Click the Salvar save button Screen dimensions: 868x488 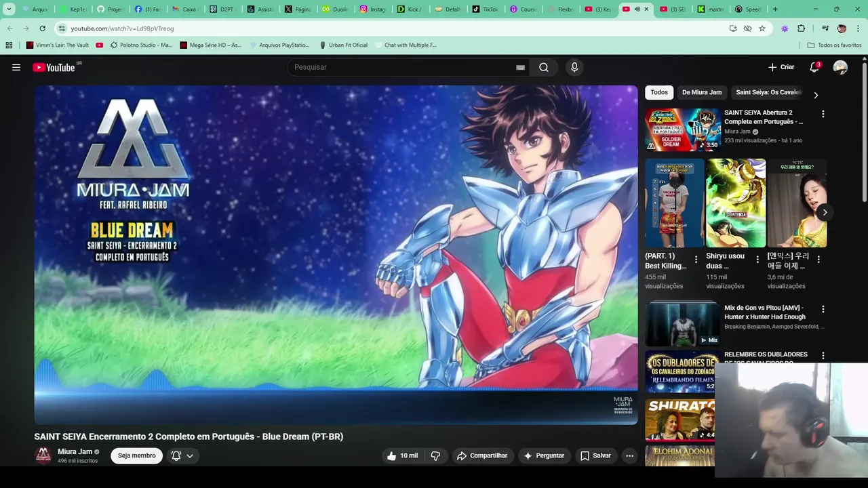tap(595, 455)
